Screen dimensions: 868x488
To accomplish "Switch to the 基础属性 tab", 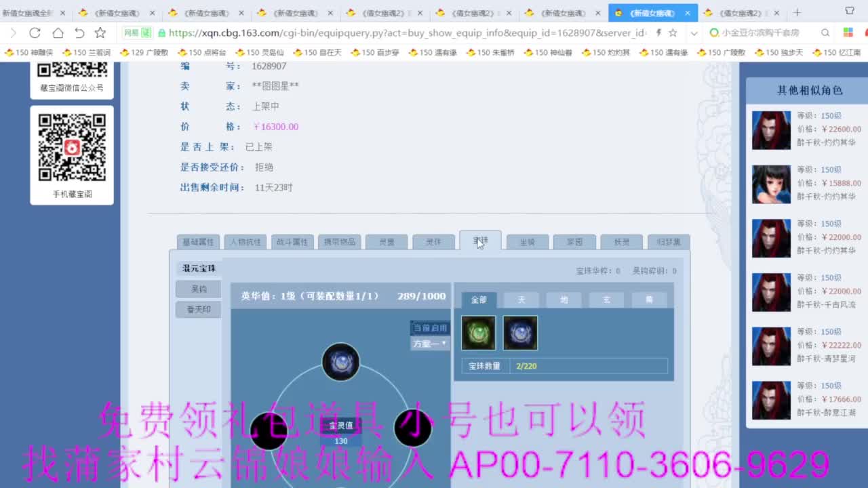I will click(197, 241).
